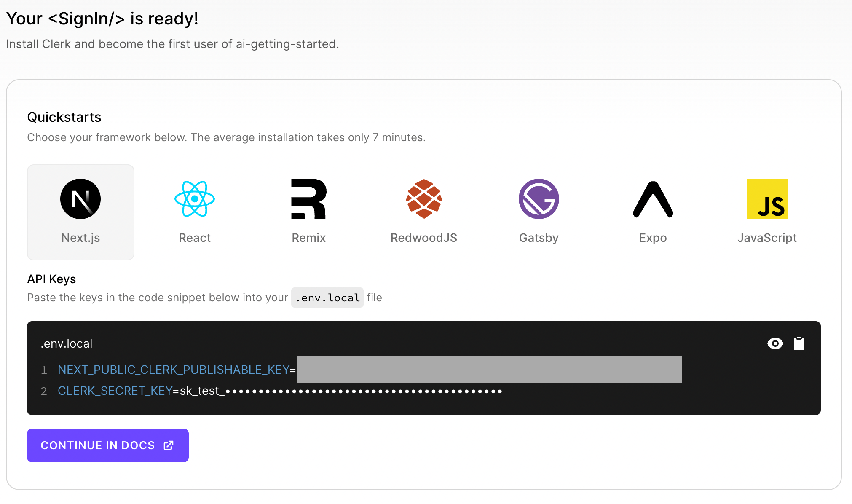Click line number 1 in snippet

tap(44, 370)
